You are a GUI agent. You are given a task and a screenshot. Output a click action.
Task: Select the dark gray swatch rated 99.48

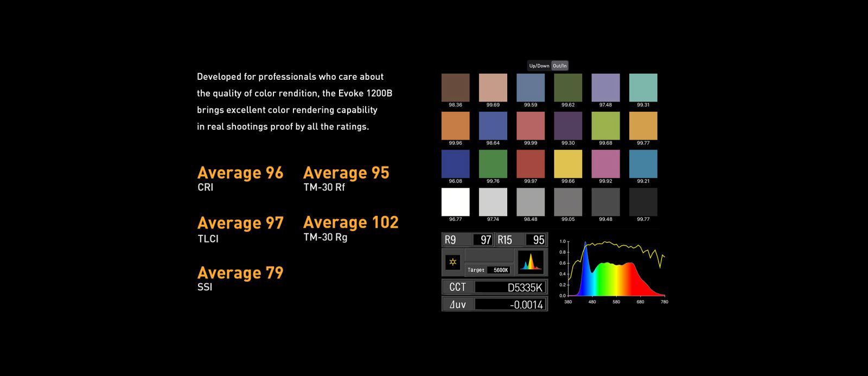pos(605,202)
